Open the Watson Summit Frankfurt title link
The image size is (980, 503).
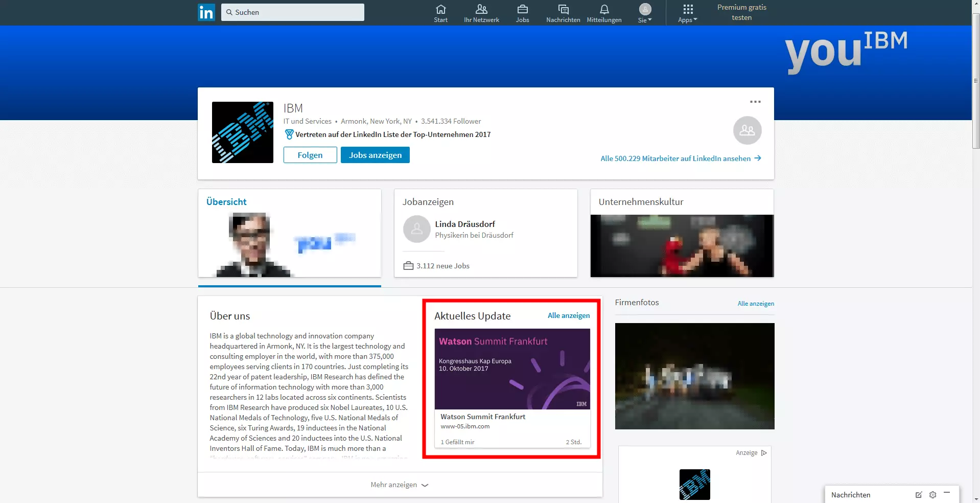[483, 417]
